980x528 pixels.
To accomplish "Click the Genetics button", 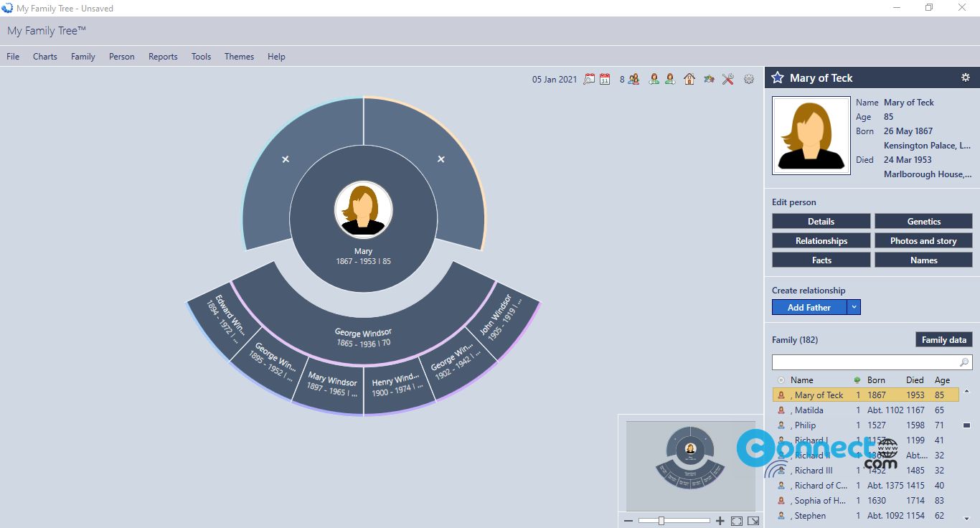I will click(x=923, y=221).
